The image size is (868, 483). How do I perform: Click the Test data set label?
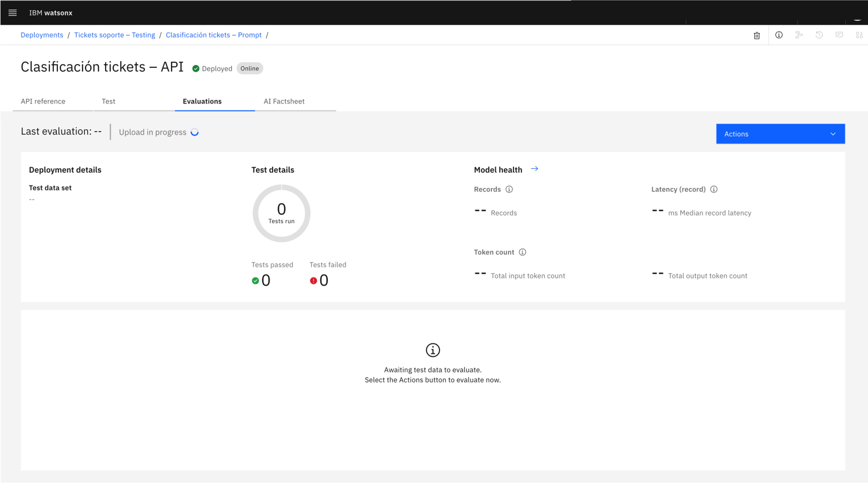click(x=50, y=188)
